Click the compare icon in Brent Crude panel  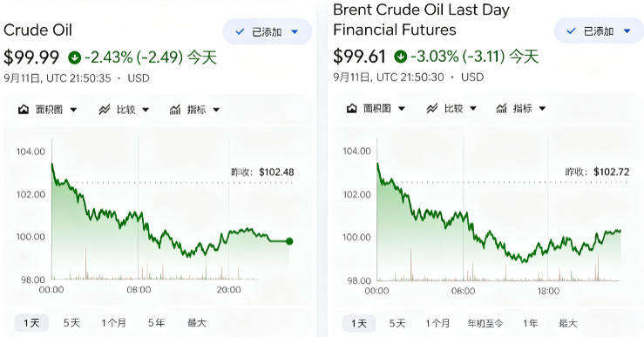[432, 108]
